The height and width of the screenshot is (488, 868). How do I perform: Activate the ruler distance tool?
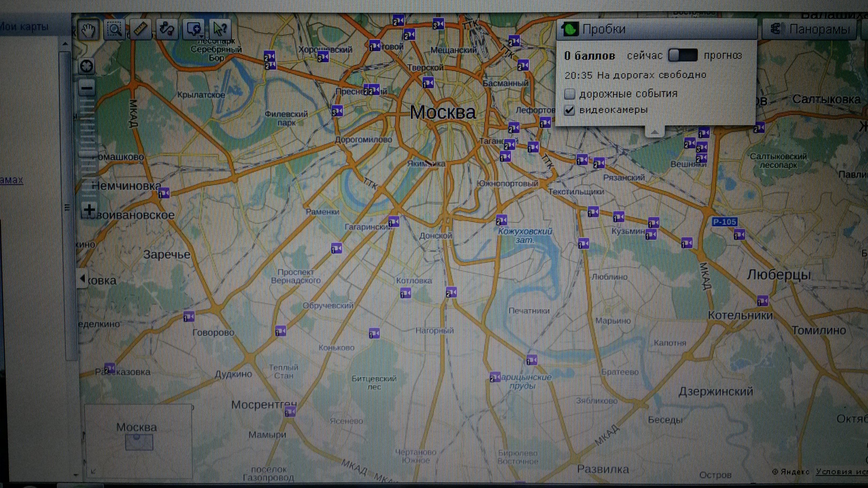pyautogui.click(x=141, y=30)
